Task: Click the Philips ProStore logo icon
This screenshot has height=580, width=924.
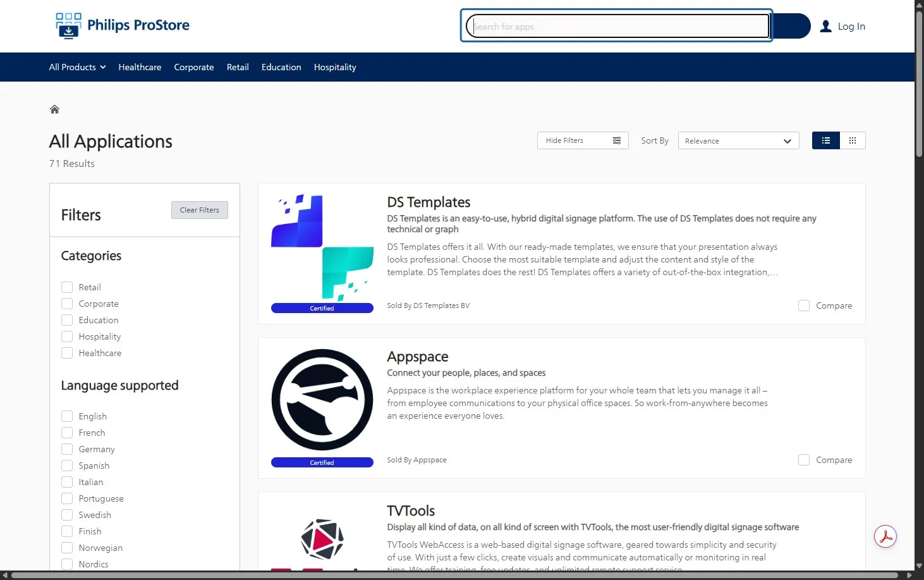Action: pos(68,26)
